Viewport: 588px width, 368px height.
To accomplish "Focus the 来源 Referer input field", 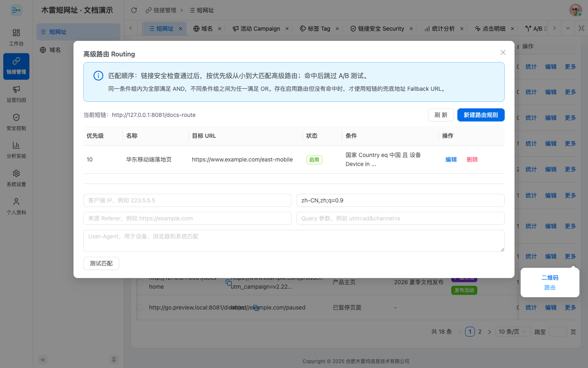I will (187, 218).
